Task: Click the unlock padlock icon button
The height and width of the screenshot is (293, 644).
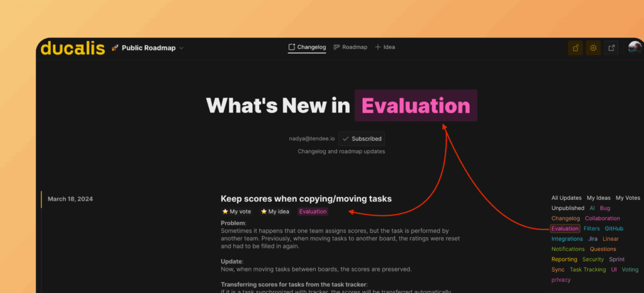Action: pos(575,48)
